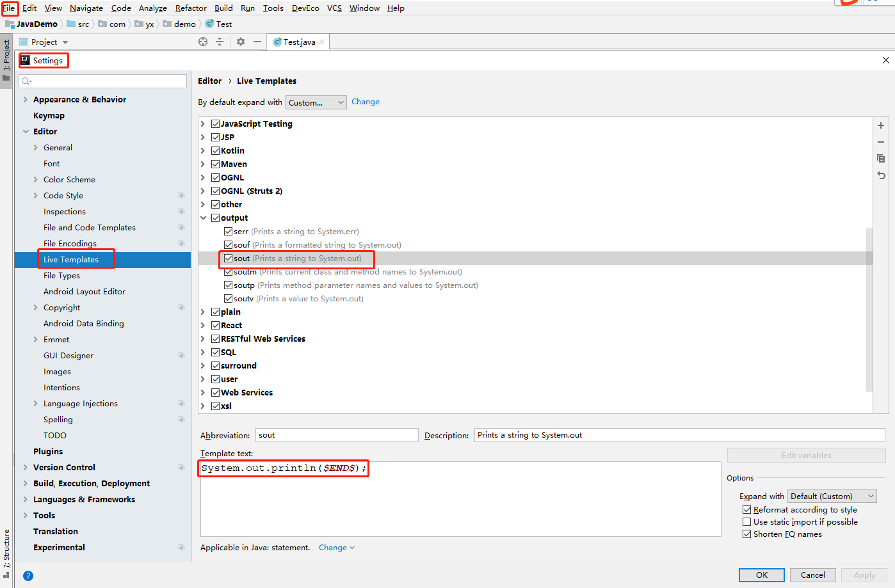The width and height of the screenshot is (895, 588).
Task: Remove selected template with minus icon
Action: tap(881, 142)
